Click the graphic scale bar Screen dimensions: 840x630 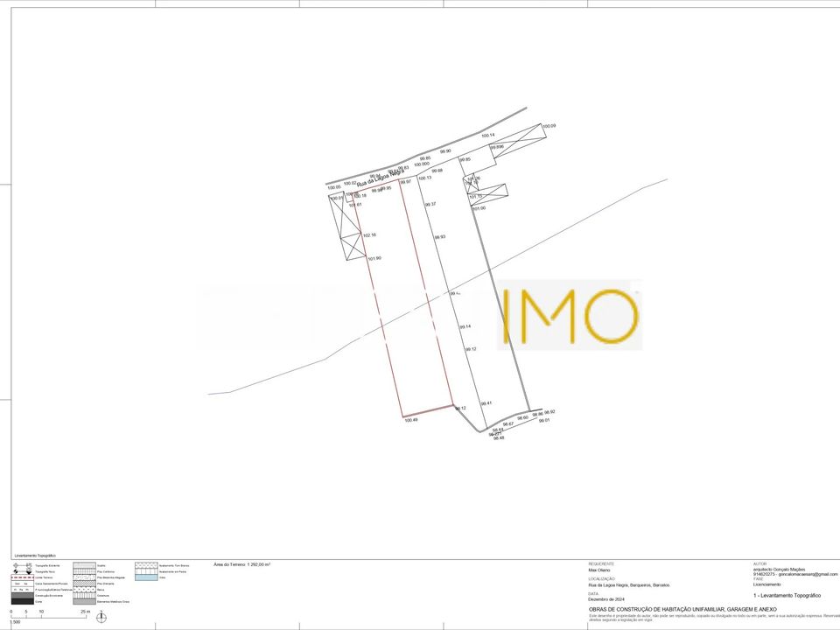pos(49,614)
